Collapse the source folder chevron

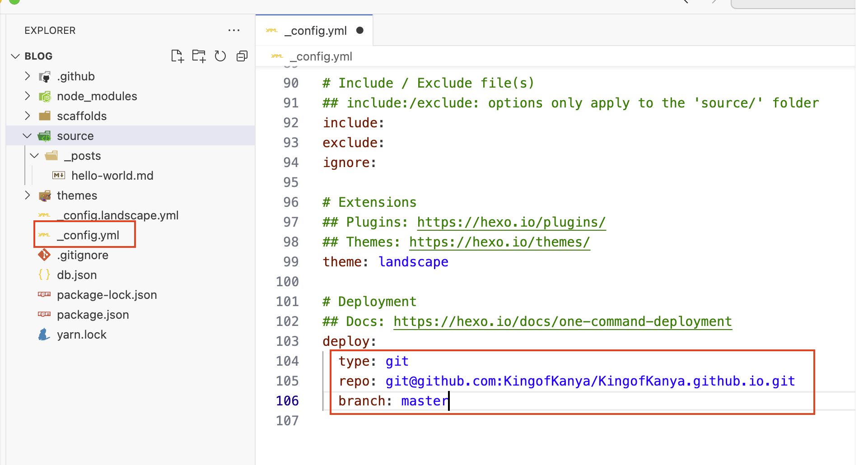coord(28,136)
